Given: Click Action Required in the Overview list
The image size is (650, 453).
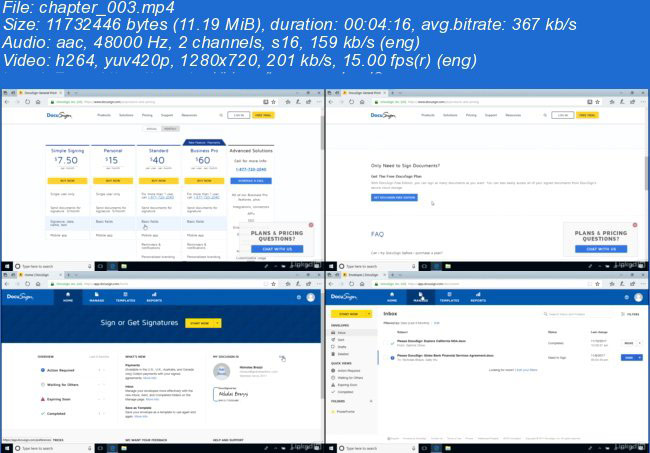Looking at the screenshot, I should 61,370.
